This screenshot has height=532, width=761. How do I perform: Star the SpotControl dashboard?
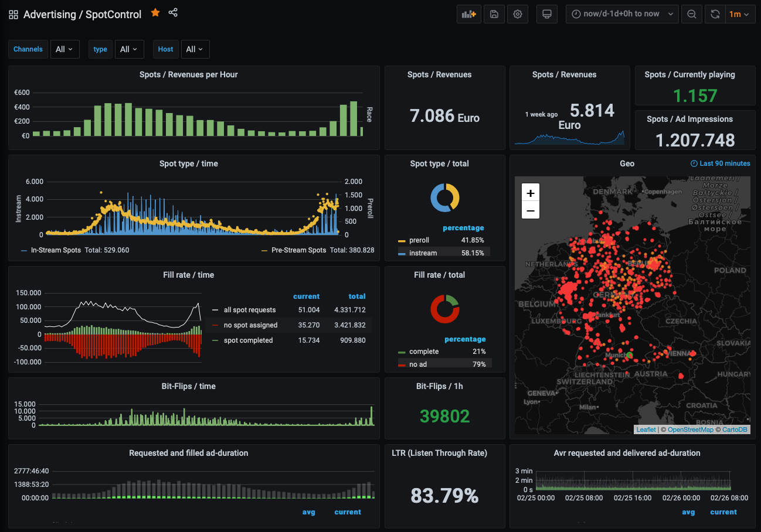click(x=155, y=12)
